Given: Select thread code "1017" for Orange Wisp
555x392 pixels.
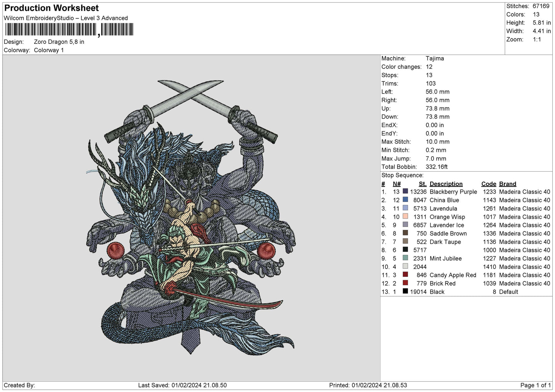Looking at the screenshot, I should pyautogui.click(x=489, y=217).
